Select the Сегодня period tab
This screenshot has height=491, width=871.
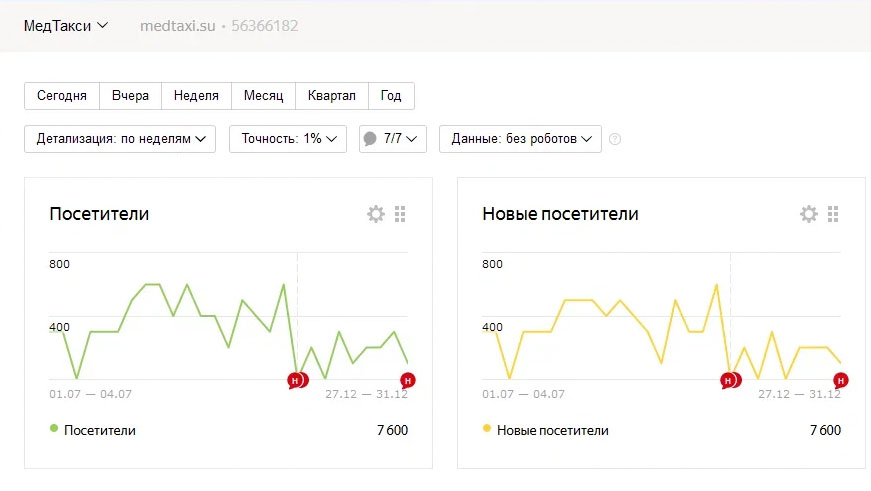coord(62,96)
